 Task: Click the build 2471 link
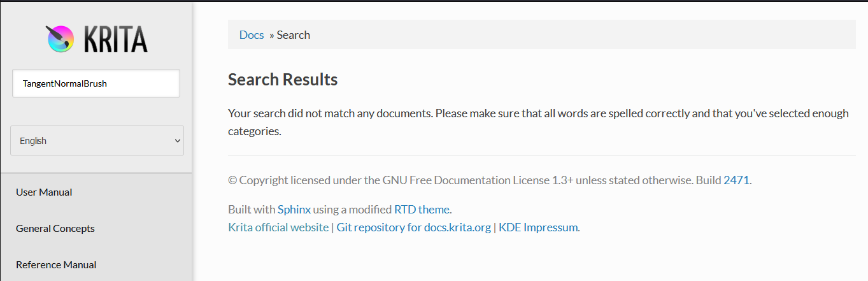(x=736, y=180)
